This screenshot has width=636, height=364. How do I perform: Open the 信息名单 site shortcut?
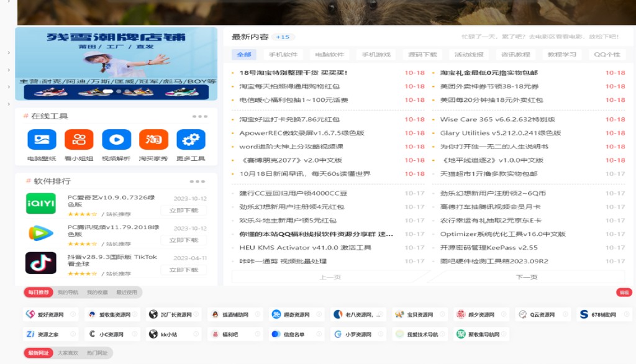(x=297, y=334)
